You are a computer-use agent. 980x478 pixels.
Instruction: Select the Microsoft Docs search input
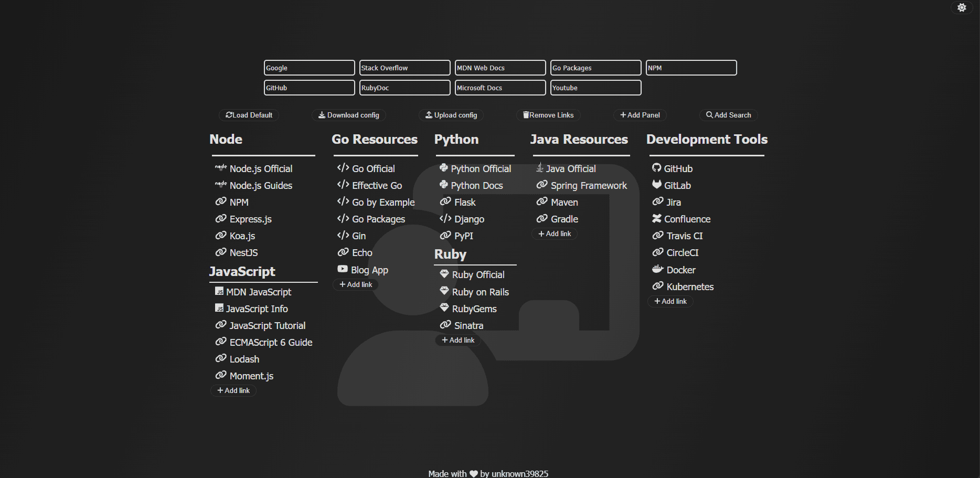[500, 88]
